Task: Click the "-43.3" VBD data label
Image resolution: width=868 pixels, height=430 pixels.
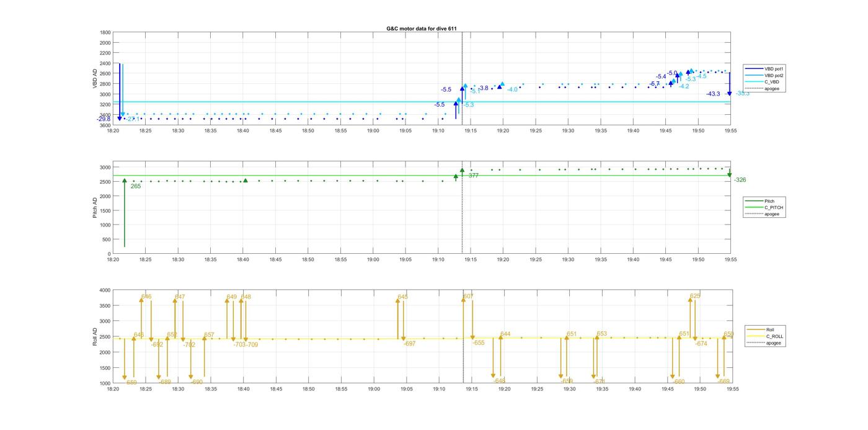Action: coord(713,94)
